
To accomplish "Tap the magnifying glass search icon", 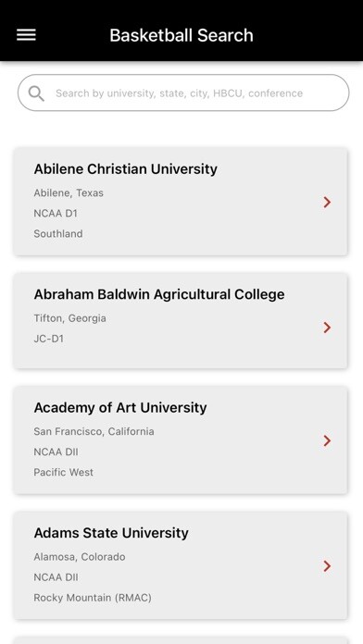I will pos(36,93).
